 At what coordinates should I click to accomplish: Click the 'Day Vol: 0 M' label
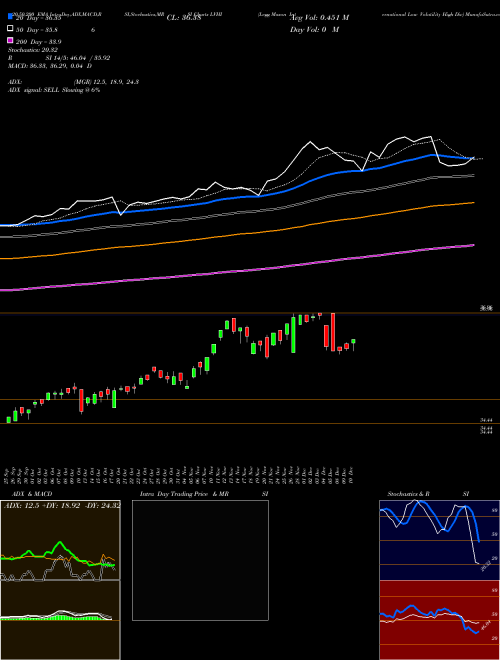314,29
